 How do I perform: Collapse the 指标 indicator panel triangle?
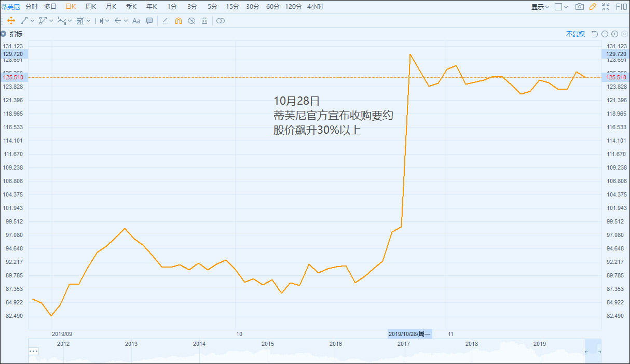pos(3,34)
